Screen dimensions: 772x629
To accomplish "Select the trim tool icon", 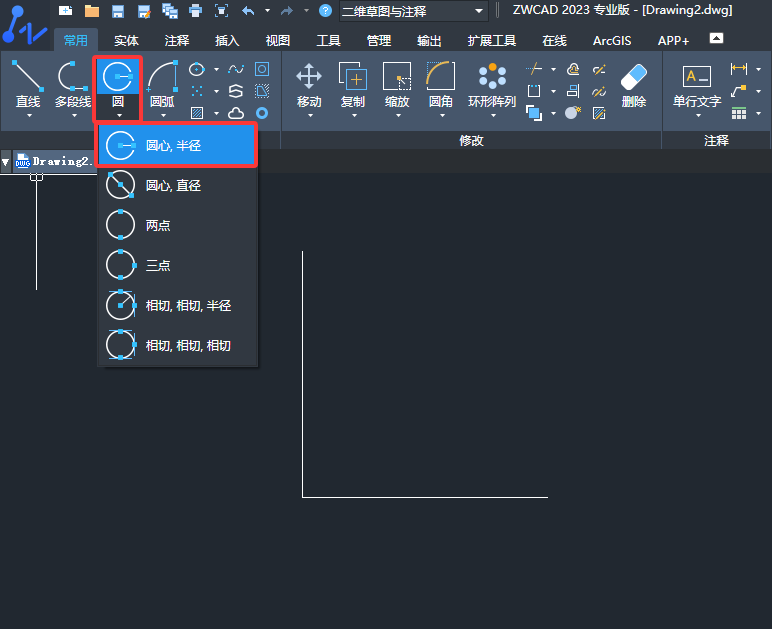I will click(x=534, y=69).
